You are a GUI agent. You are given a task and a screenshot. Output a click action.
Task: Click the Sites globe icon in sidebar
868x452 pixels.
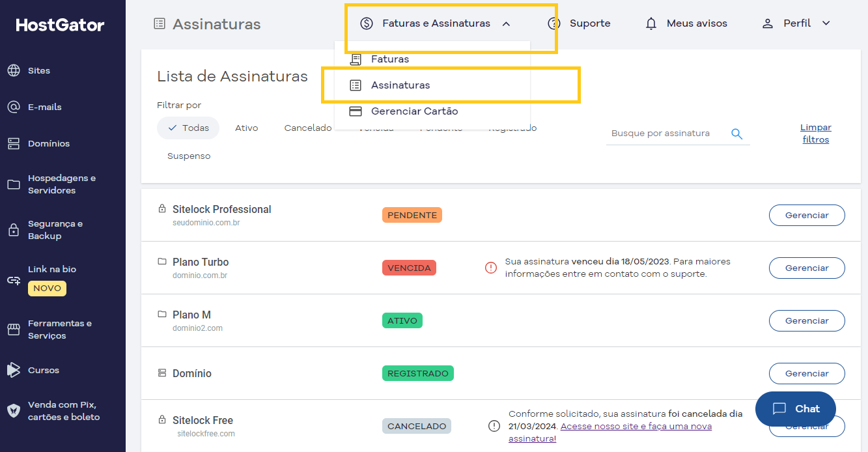point(14,70)
